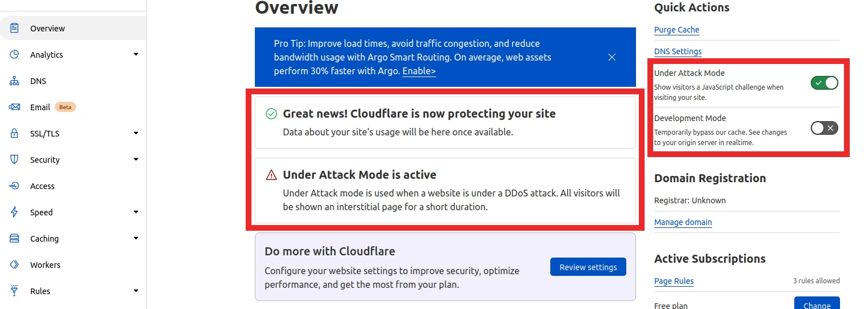Click the Overview clipboard icon in sidebar
Viewport: 868px width, 309px height.
pyautogui.click(x=14, y=28)
